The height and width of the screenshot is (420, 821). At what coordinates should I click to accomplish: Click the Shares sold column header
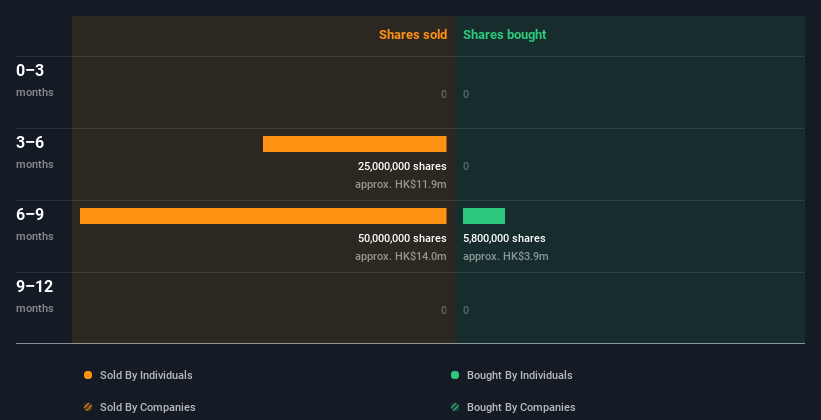tap(413, 35)
